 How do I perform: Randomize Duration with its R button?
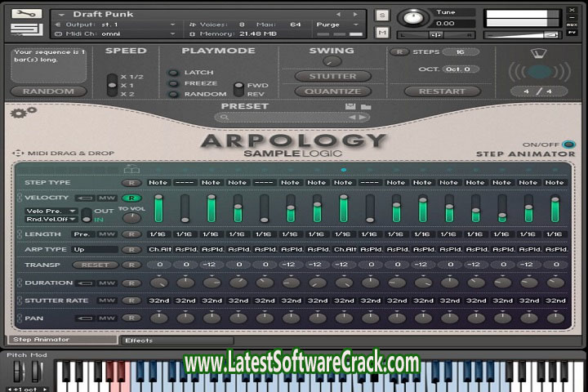131,283
